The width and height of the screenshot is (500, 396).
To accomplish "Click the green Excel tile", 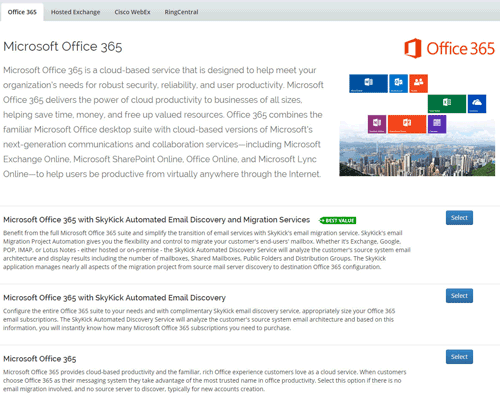I will [x=447, y=104].
